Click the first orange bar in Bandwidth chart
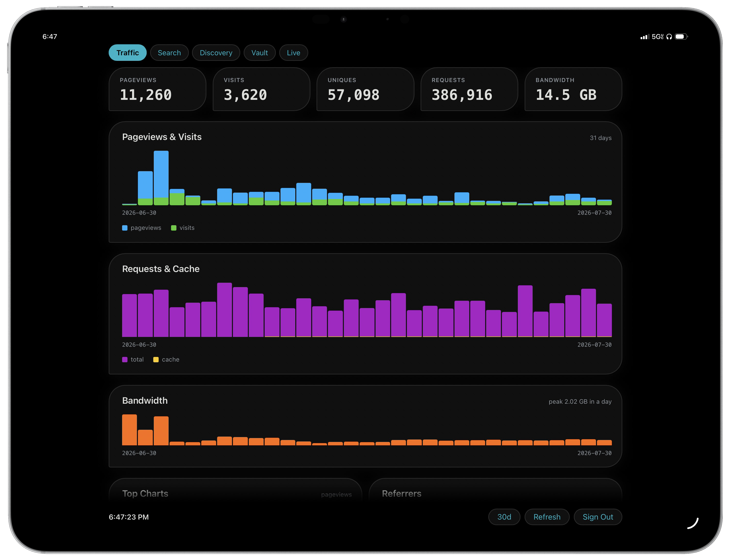Screen dimensions: 731x560 click(129, 430)
